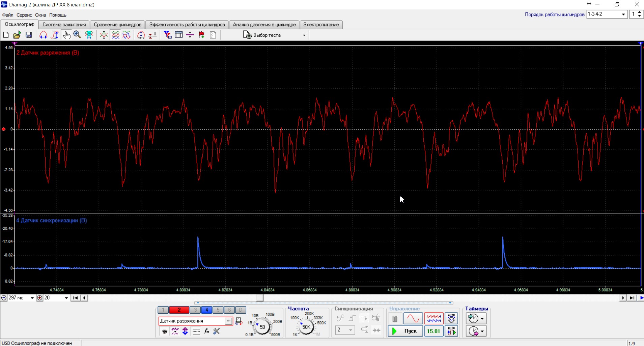This screenshot has width=644, height=346.
Task: Open the sync channel dropdown showing 2
Action: coord(345,330)
